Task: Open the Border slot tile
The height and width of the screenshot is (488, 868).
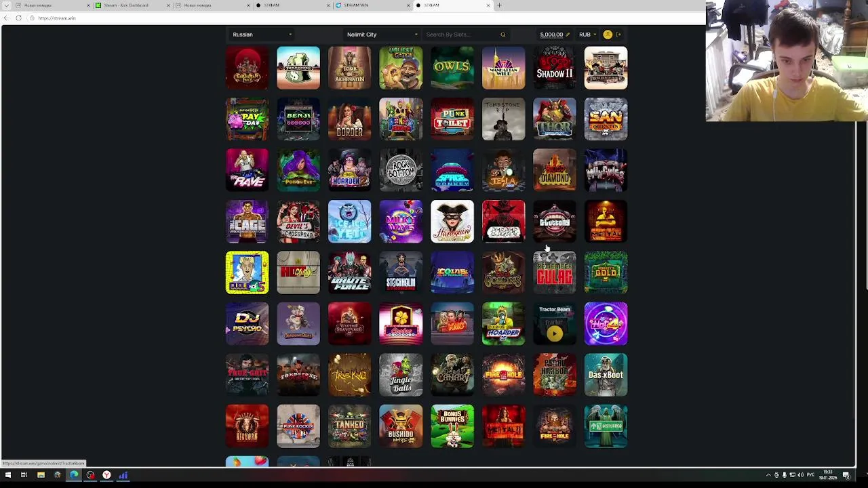Action: point(349,119)
